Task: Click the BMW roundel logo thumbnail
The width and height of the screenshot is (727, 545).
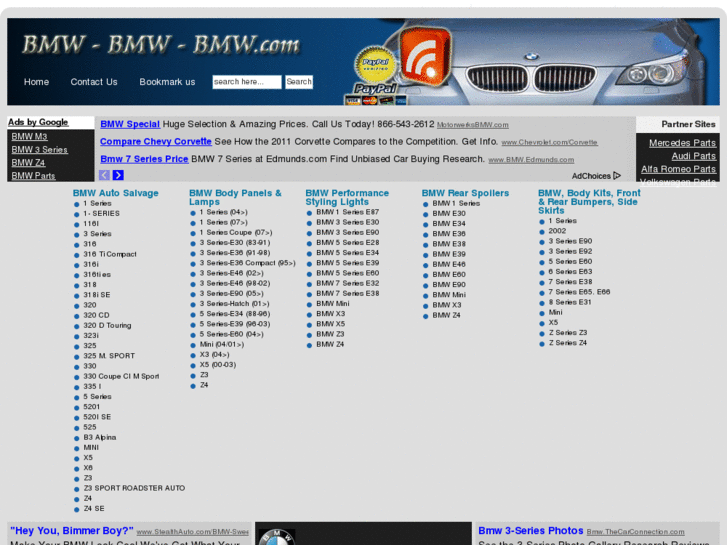Action: click(x=277, y=537)
